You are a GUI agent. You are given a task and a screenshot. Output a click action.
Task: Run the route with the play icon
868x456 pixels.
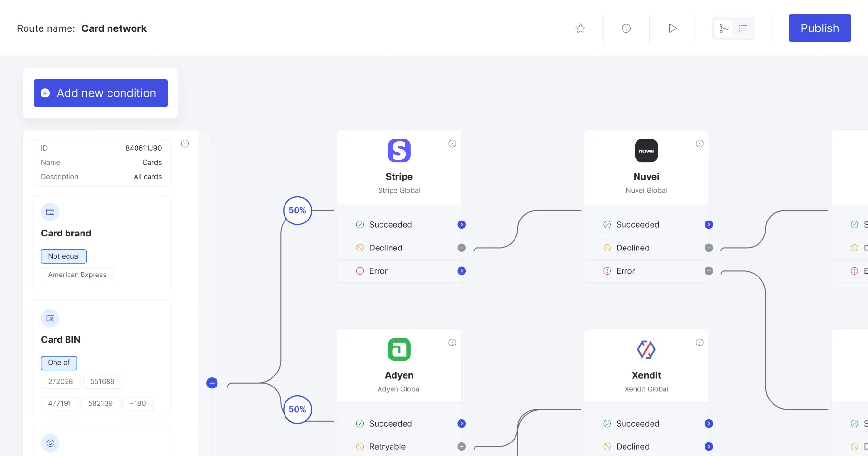click(673, 28)
